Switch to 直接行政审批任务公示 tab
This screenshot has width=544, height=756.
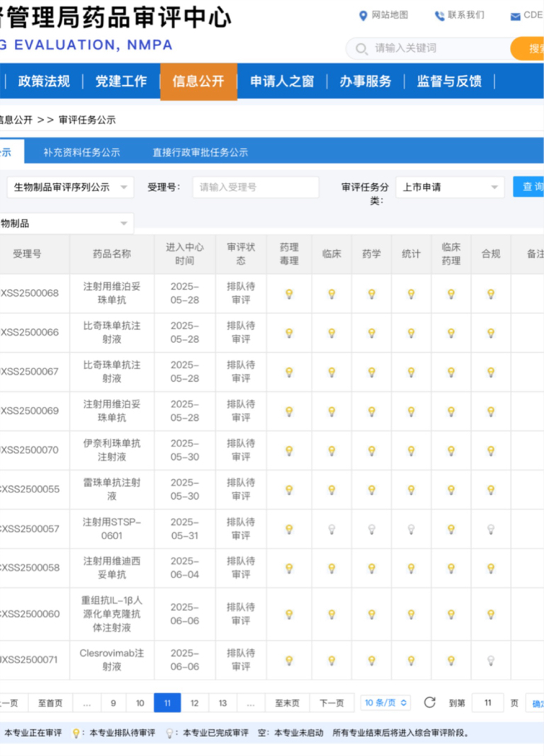(x=200, y=152)
